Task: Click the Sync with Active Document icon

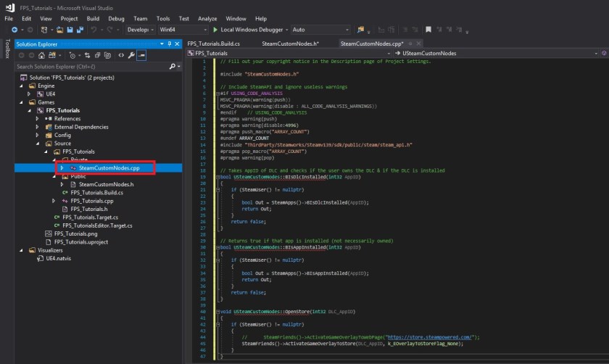Action: 88,56
